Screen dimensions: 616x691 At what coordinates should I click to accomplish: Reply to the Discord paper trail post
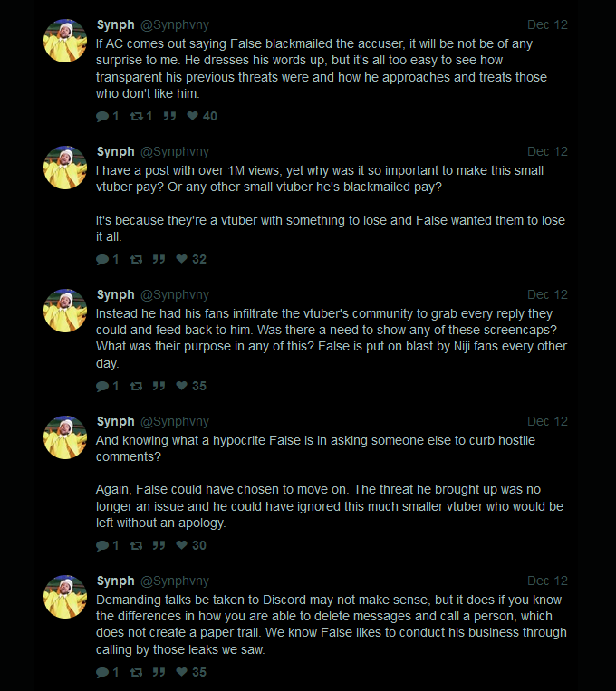[102, 673]
